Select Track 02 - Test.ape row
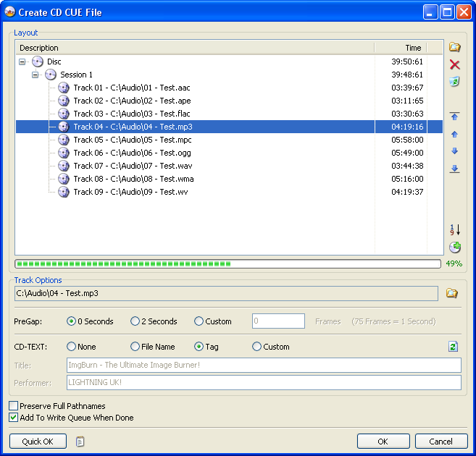 [229, 101]
